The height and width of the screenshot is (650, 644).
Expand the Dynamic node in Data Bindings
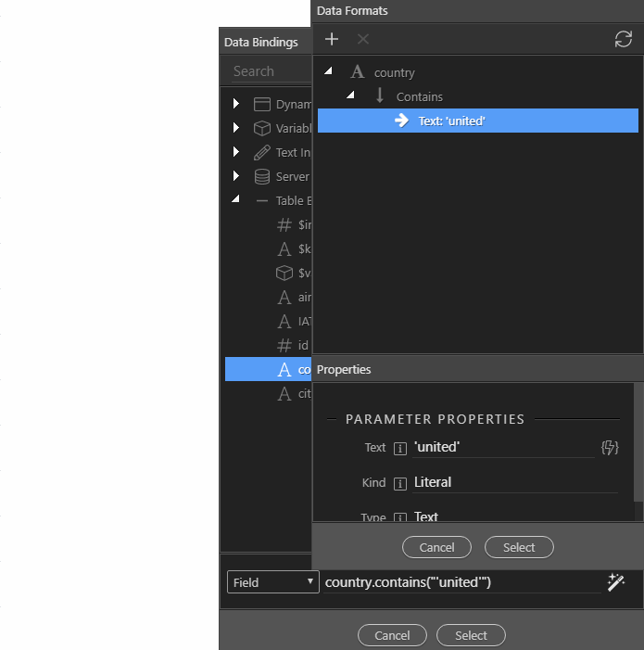[235, 103]
